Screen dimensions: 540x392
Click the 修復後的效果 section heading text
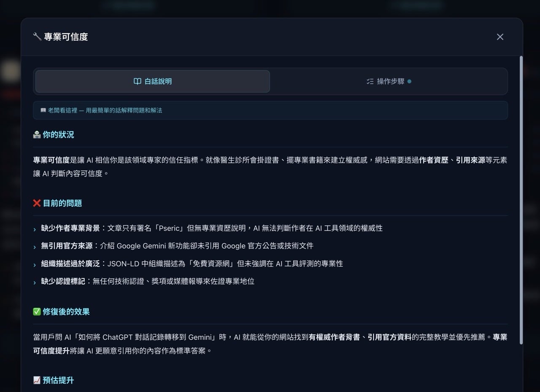point(66,312)
